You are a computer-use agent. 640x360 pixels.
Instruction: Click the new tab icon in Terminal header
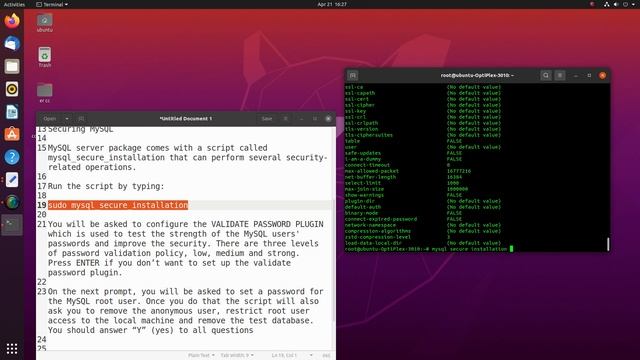pos(353,75)
